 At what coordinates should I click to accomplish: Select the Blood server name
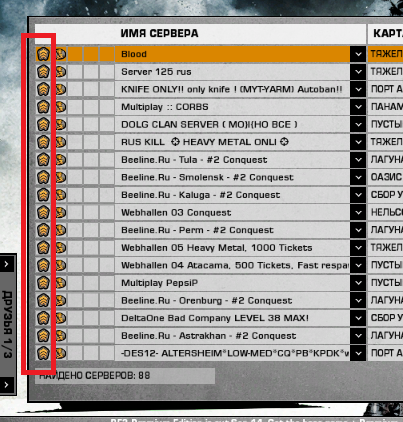click(x=134, y=54)
